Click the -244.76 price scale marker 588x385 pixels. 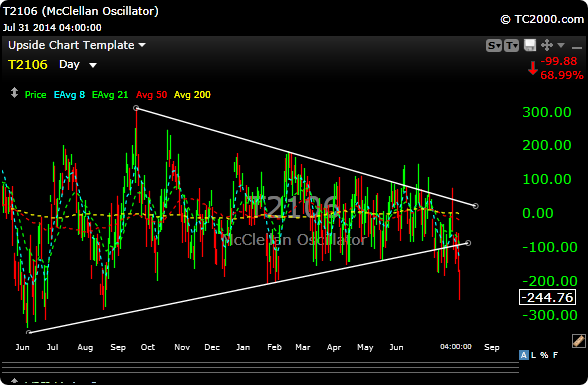tap(548, 297)
